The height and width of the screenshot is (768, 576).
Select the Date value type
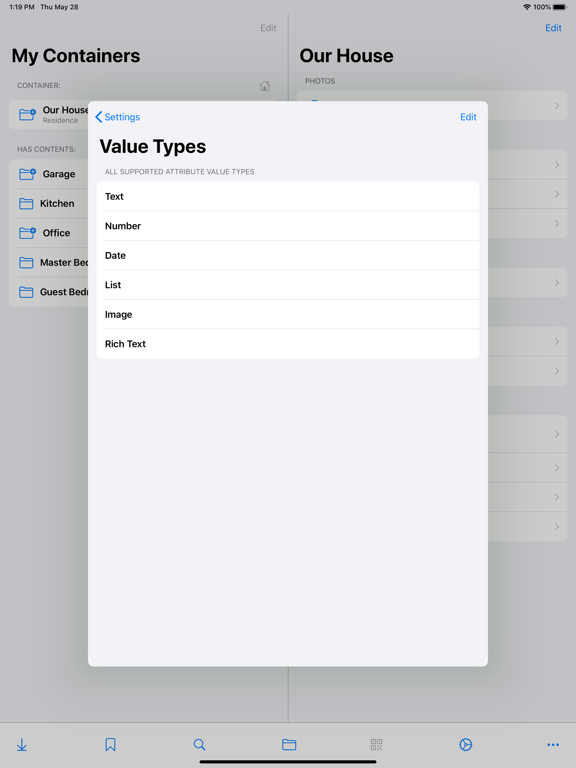click(288, 255)
